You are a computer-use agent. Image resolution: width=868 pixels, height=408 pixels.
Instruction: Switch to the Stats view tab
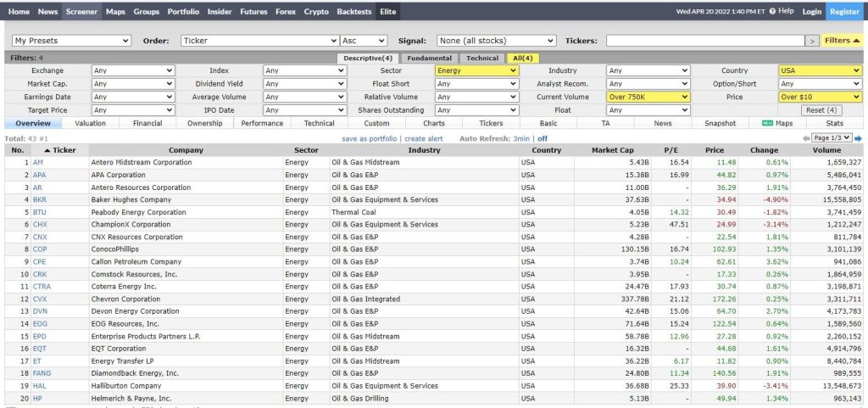point(835,124)
